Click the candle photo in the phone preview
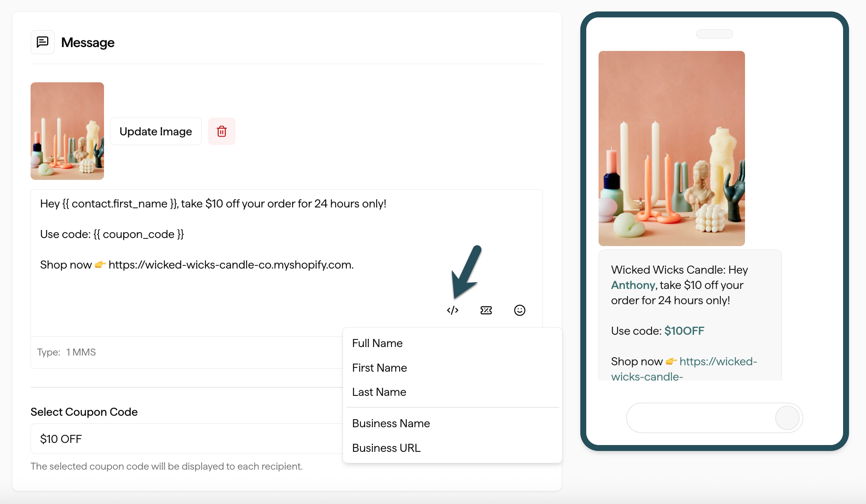The height and width of the screenshot is (504, 866). click(x=671, y=148)
